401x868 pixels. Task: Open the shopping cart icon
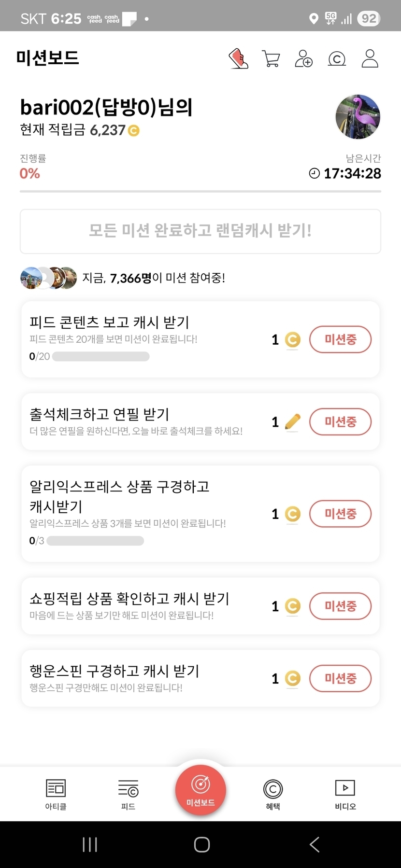[271, 59]
